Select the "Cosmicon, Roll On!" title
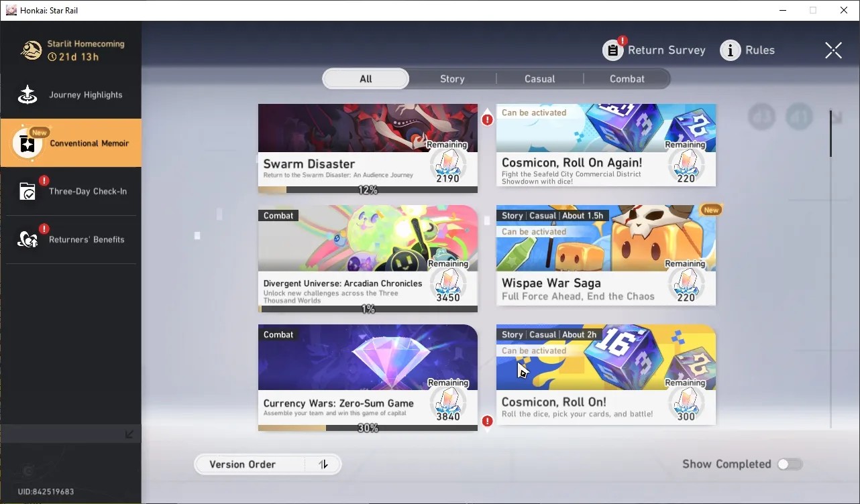The width and height of the screenshot is (860, 504). pyautogui.click(x=554, y=402)
